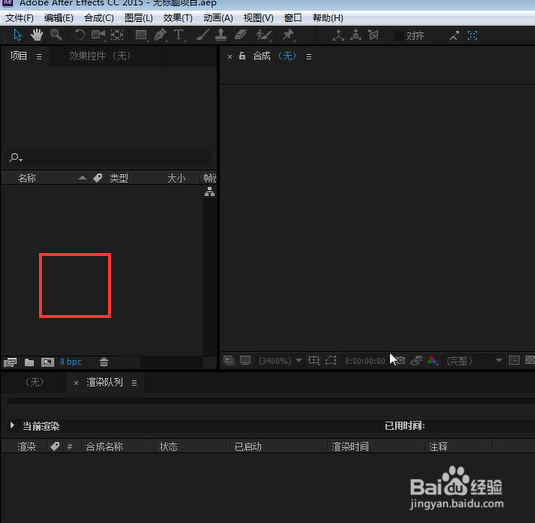Sort project items by 名称 column
535x523 pixels.
[x=27, y=178]
